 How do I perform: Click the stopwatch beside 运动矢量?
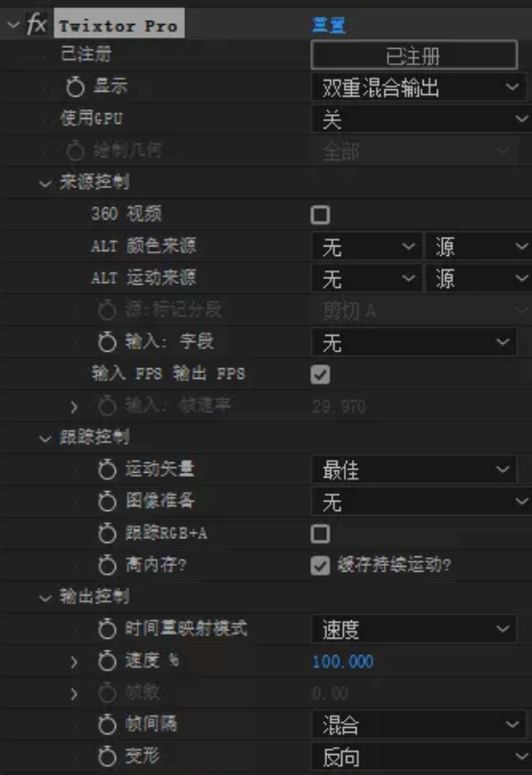(106, 469)
